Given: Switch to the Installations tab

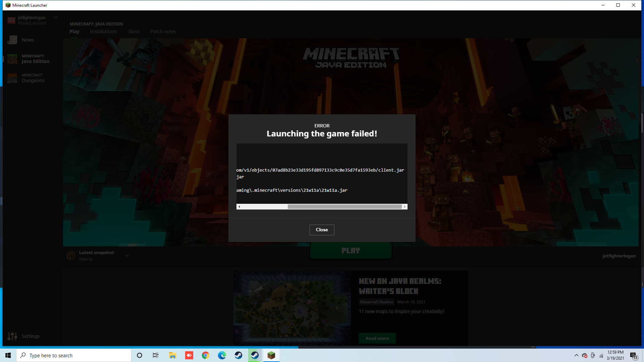Looking at the screenshot, I should coord(103,32).
